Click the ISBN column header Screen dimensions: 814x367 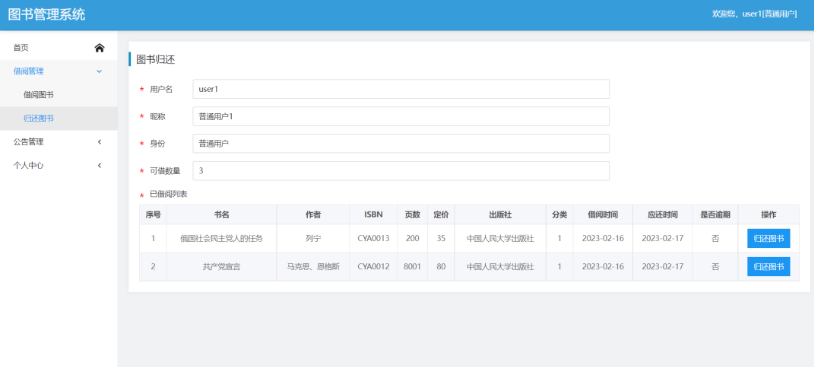click(x=373, y=214)
